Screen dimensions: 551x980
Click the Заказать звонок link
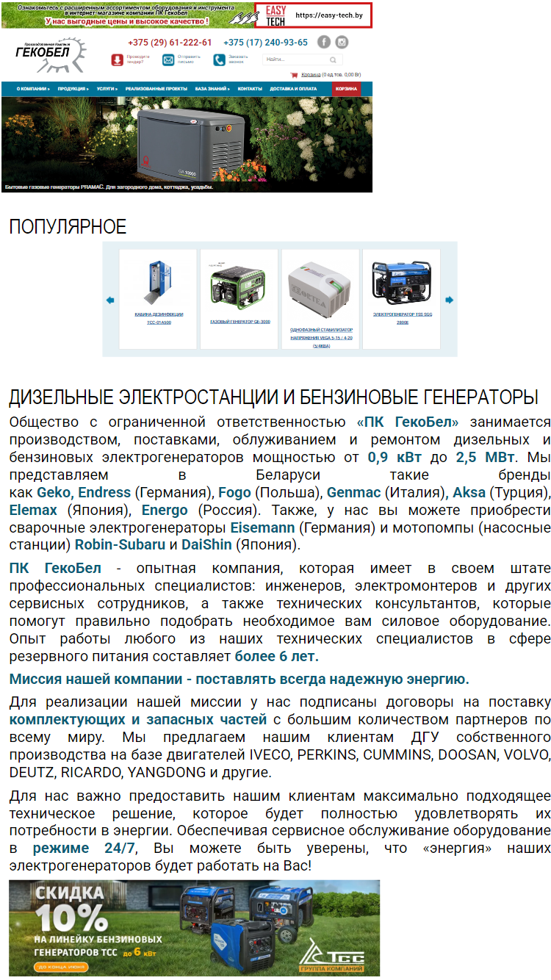point(239,59)
